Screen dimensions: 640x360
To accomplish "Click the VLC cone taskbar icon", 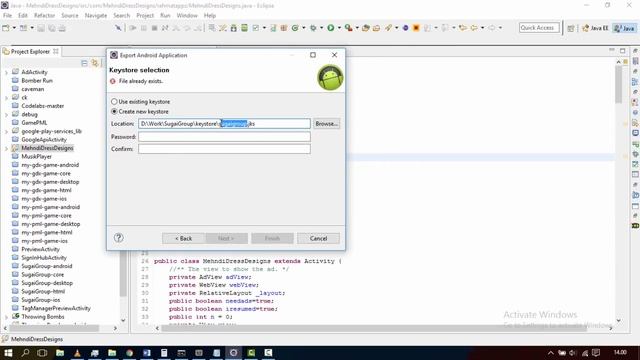I will coord(77,353).
